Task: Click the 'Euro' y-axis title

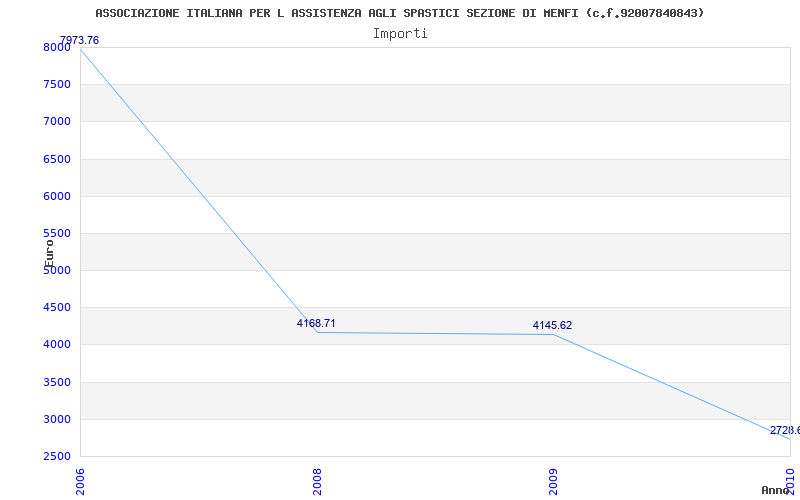Action: (49, 254)
